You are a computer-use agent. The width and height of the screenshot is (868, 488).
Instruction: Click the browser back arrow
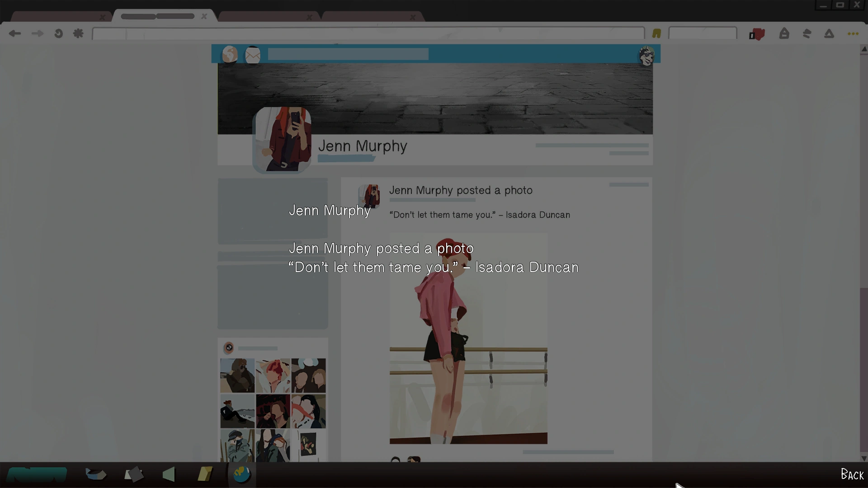point(15,33)
